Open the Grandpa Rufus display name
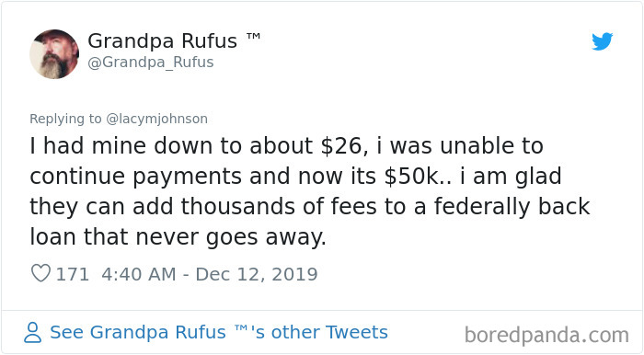This screenshot has width=644, height=355. point(162,41)
